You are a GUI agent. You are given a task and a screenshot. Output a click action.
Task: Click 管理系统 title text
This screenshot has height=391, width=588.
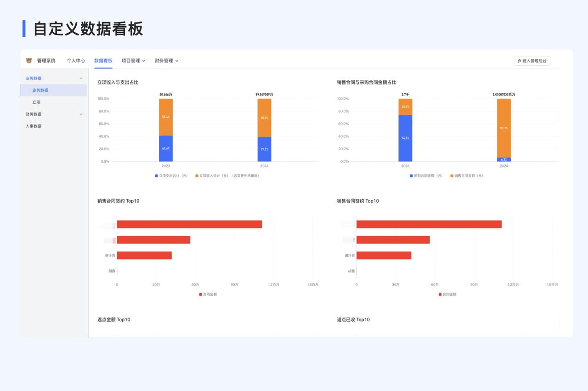pyautogui.click(x=46, y=61)
